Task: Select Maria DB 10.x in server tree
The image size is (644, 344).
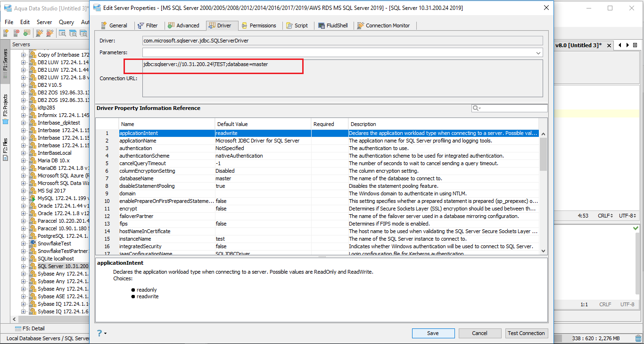Action: click(x=53, y=160)
